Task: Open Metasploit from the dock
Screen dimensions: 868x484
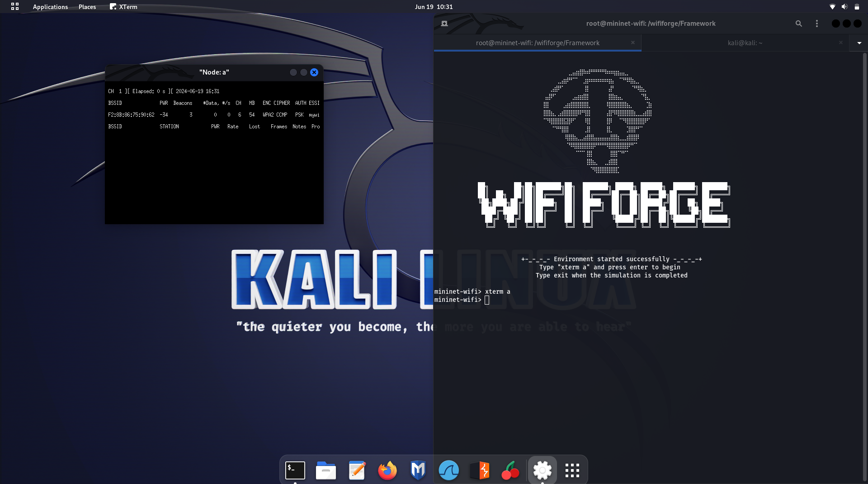Action: tap(418, 470)
